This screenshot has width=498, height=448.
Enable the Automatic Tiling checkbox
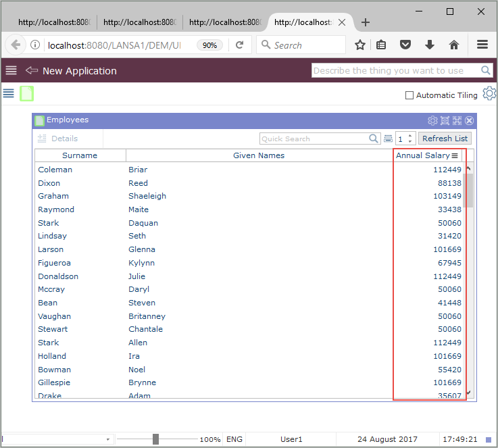click(x=409, y=95)
